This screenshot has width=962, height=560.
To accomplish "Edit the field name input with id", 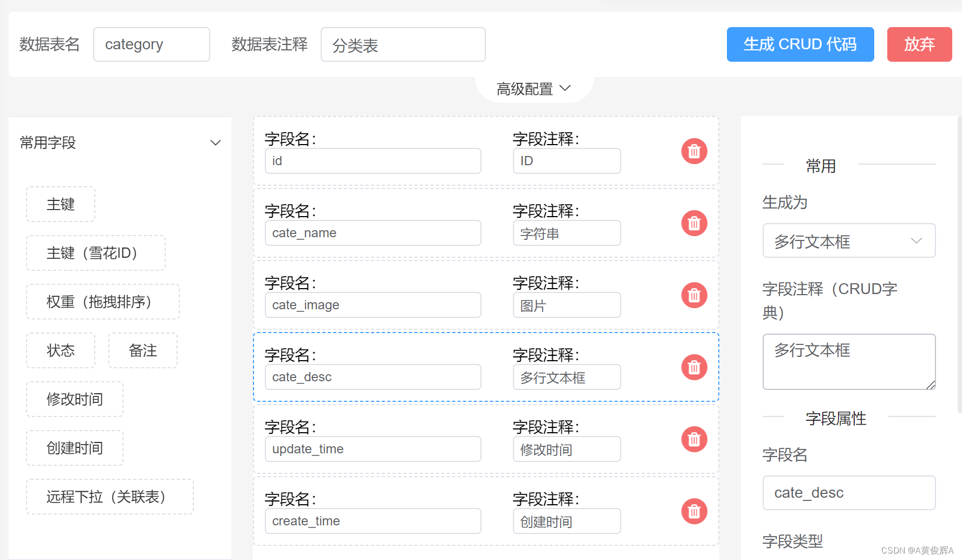I will pos(373,161).
